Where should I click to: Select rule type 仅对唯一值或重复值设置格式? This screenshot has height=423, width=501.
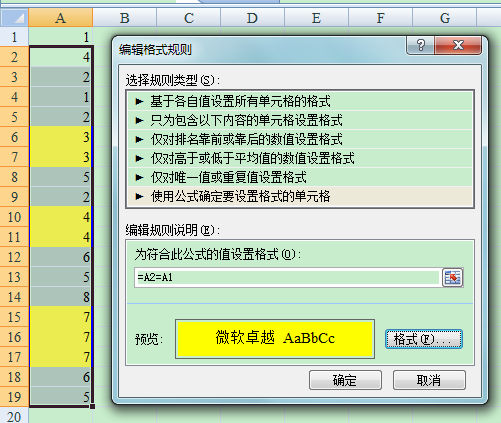(300, 177)
